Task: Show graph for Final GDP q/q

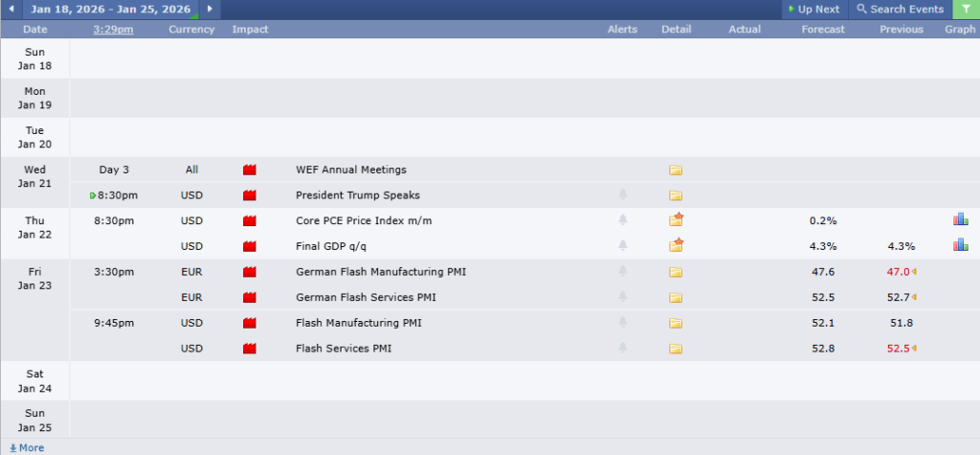Action: 960,246
